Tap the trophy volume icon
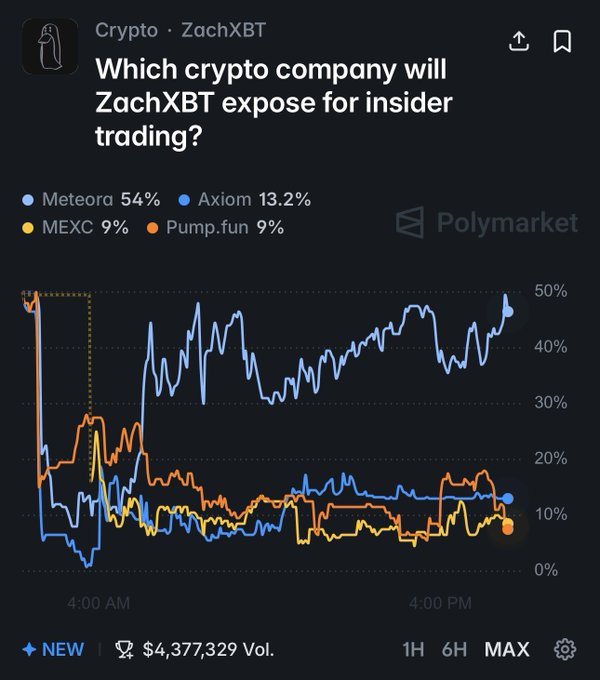This screenshot has width=600, height=680. (x=125, y=650)
